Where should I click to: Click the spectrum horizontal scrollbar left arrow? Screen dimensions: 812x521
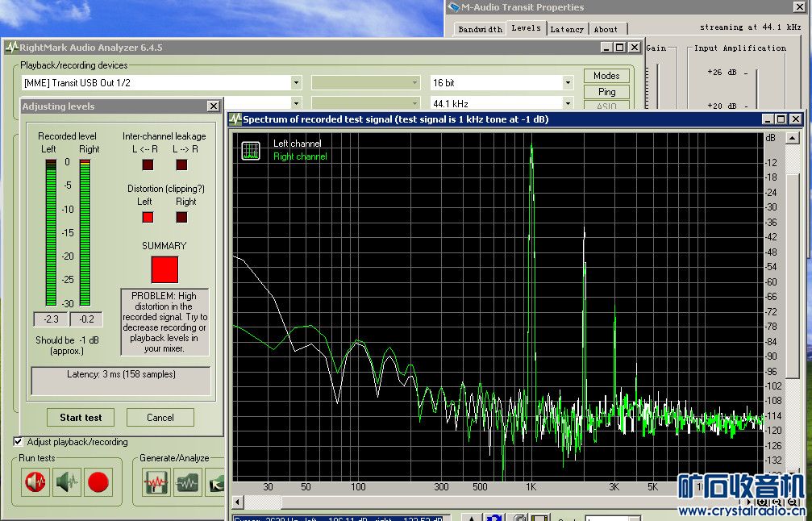239,502
